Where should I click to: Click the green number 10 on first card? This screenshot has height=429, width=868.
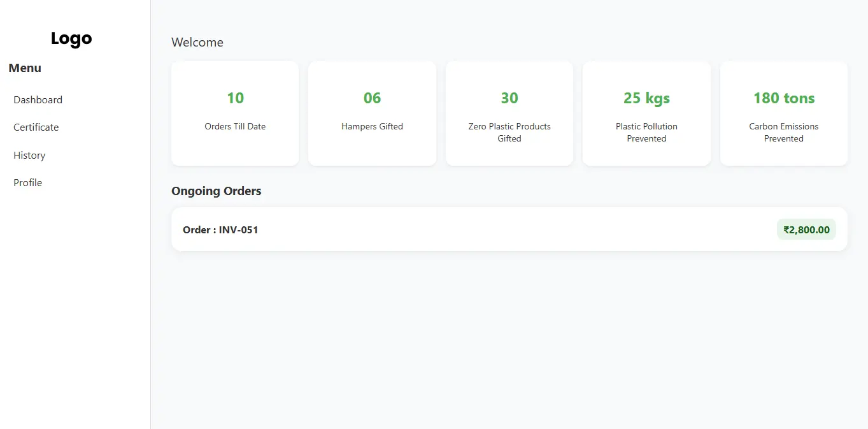tap(234, 98)
